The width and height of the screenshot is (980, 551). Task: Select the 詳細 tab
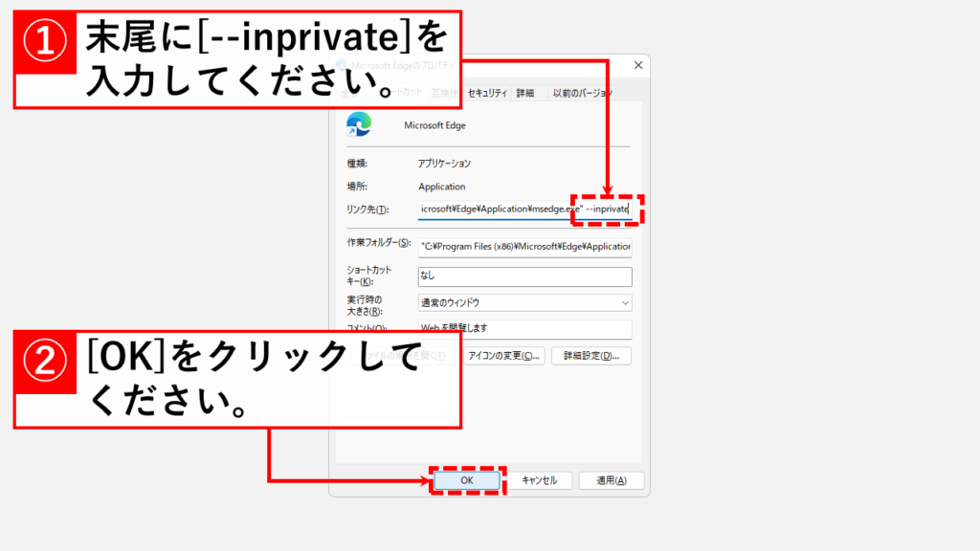525,93
